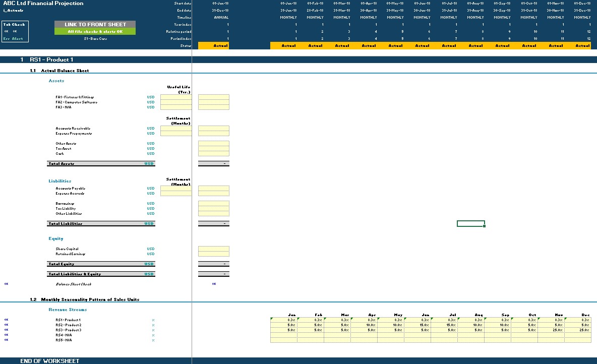This screenshot has height=364, width=597.
Task: Click the Settlement months input for Accounts Payable
Action: tap(176, 189)
